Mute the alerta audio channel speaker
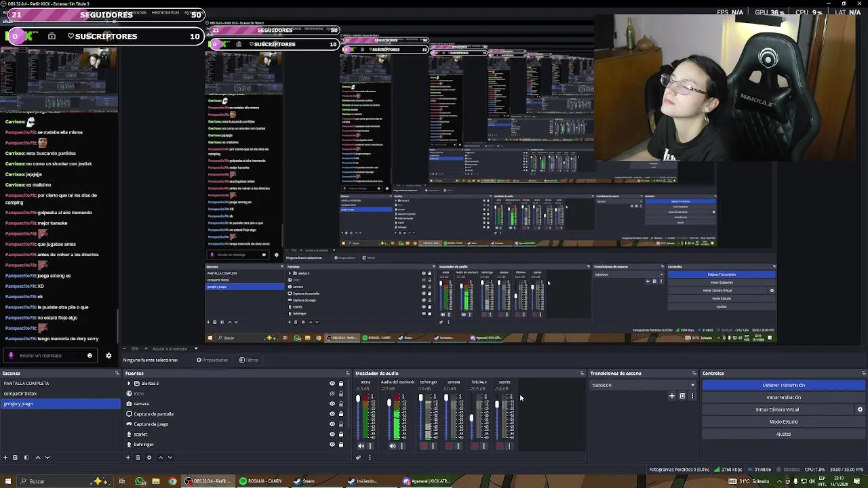The image size is (868, 488). [x=361, y=446]
